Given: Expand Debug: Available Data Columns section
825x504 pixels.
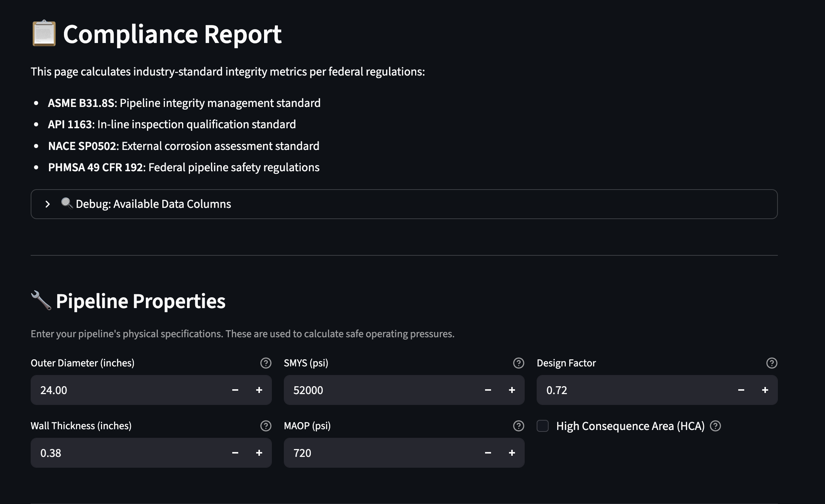Looking at the screenshot, I should point(153,204).
